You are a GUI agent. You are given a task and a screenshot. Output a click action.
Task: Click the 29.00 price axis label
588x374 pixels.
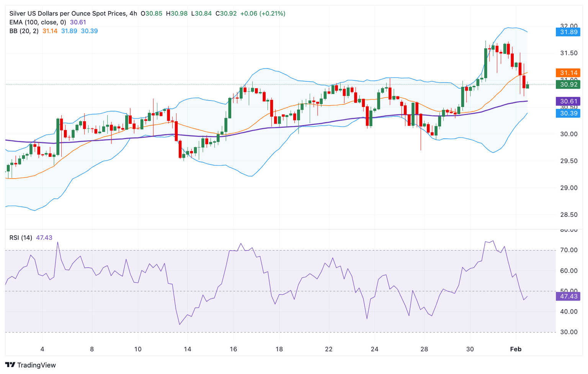point(568,188)
